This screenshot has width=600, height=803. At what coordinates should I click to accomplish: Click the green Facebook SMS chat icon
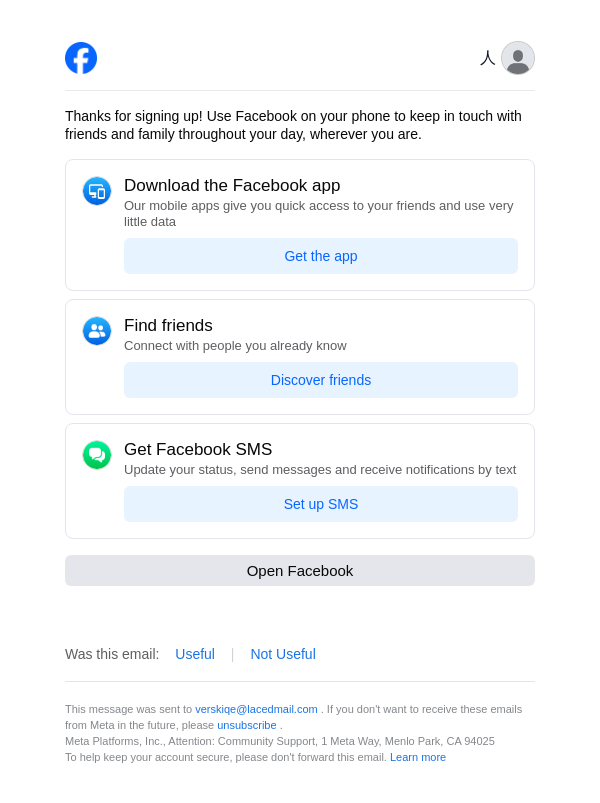(97, 455)
